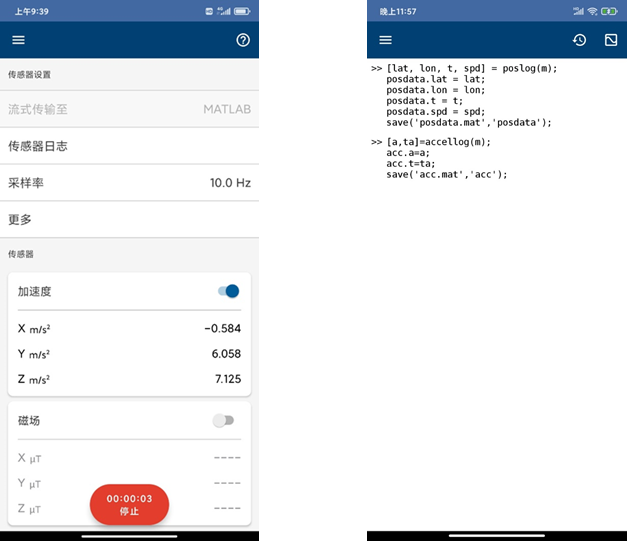Tap the save('posdata.mat','posdata') line

pos(469,122)
